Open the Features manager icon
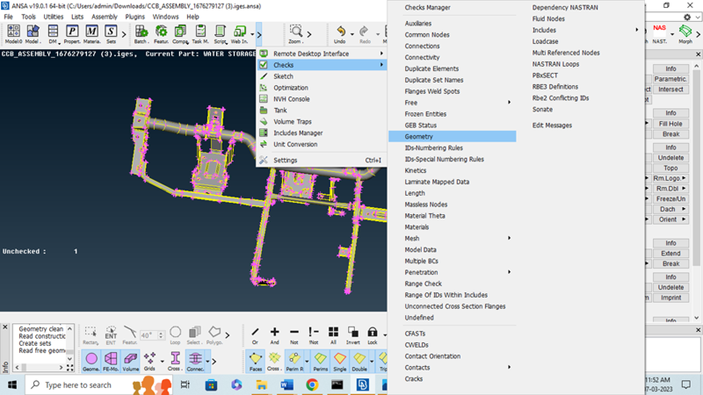 161,34
